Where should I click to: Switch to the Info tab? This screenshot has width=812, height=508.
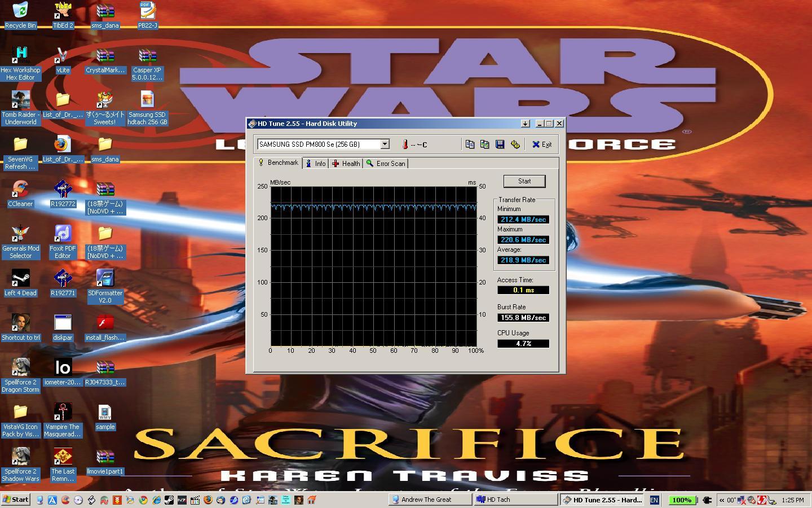click(x=315, y=164)
